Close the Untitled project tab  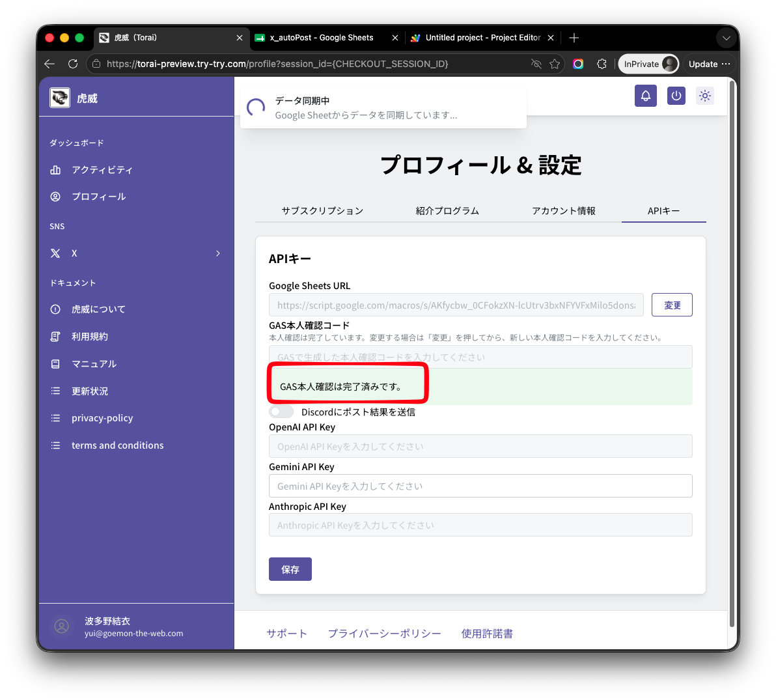(550, 38)
